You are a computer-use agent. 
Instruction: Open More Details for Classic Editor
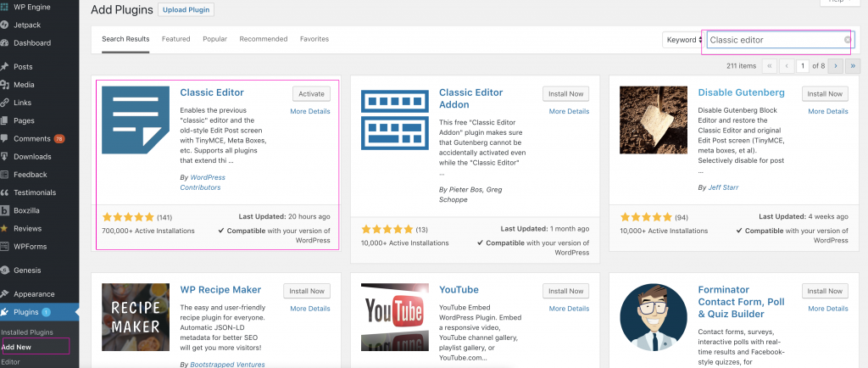point(310,111)
